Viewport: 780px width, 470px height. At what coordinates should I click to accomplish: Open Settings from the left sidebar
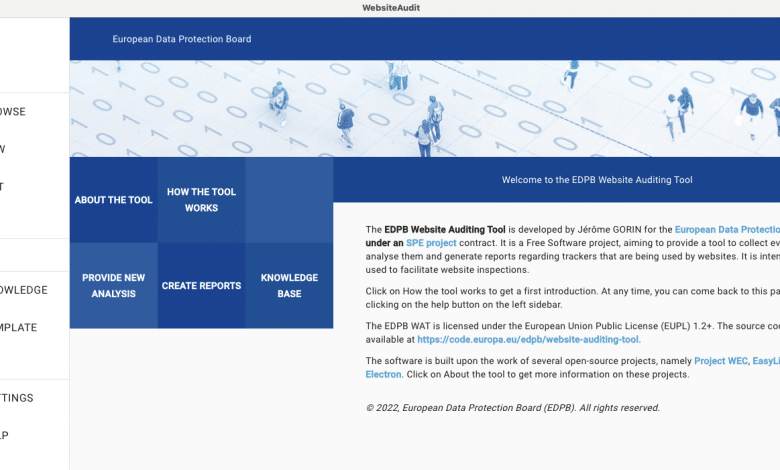pyautogui.click(x=17, y=398)
